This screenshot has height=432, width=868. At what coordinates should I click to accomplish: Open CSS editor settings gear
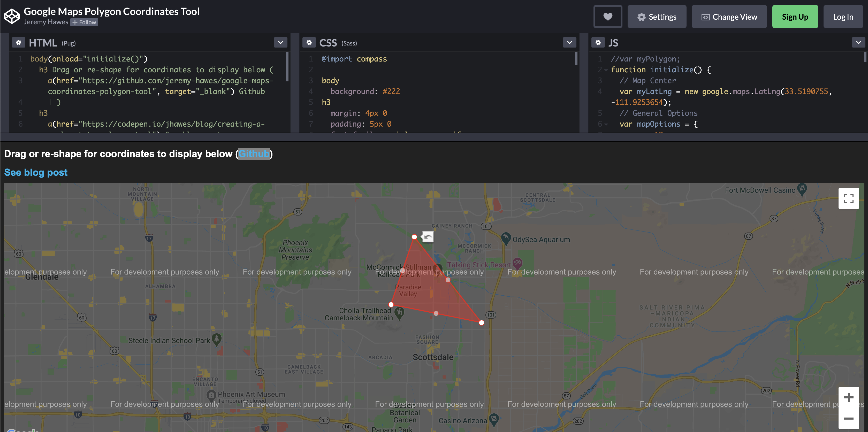tap(309, 42)
